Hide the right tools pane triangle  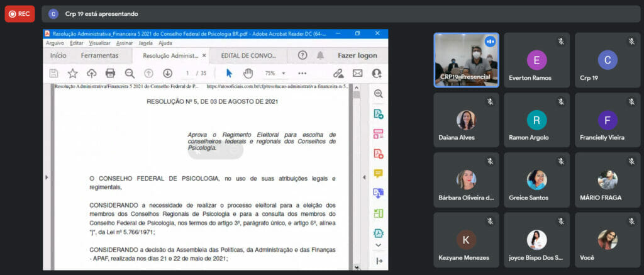coord(364,177)
